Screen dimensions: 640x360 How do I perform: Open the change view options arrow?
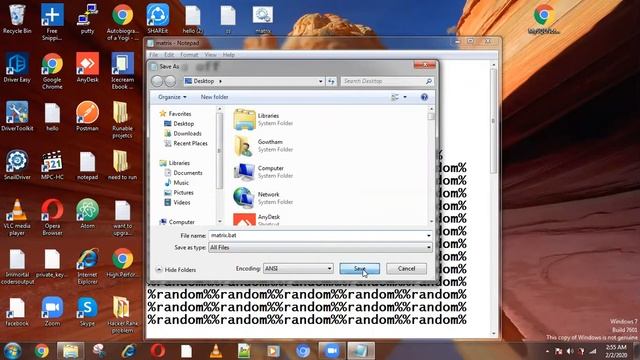pyautogui.click(x=405, y=97)
